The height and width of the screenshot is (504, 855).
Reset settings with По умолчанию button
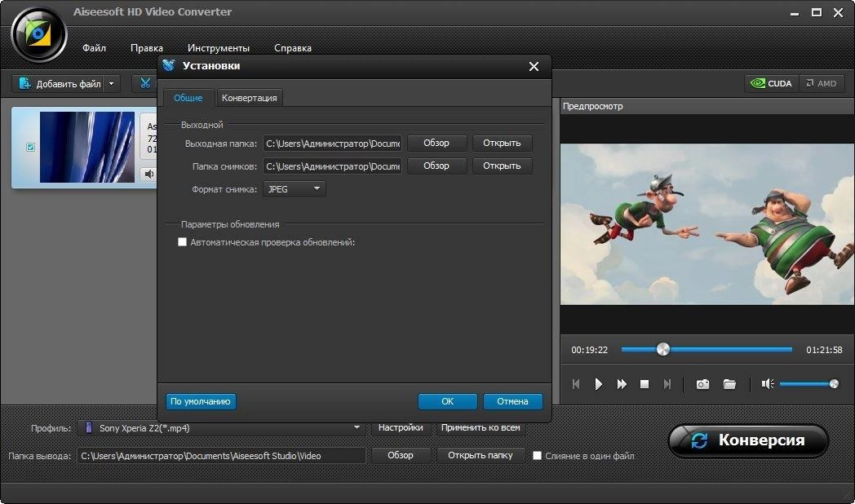point(201,401)
